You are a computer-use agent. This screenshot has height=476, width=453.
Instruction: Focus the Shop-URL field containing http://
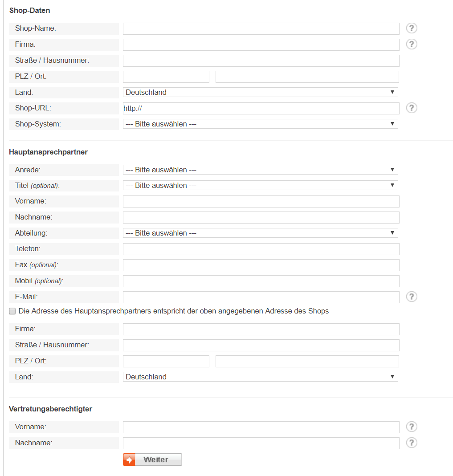click(261, 108)
